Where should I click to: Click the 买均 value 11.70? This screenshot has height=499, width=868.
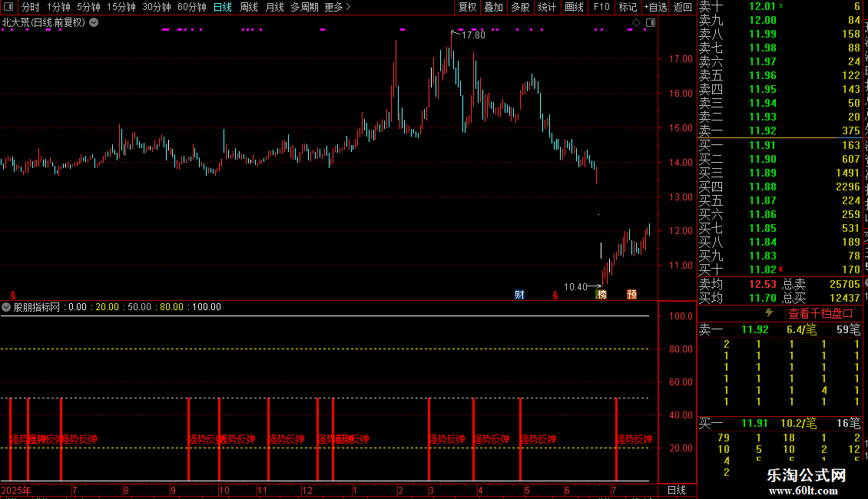[762, 298]
